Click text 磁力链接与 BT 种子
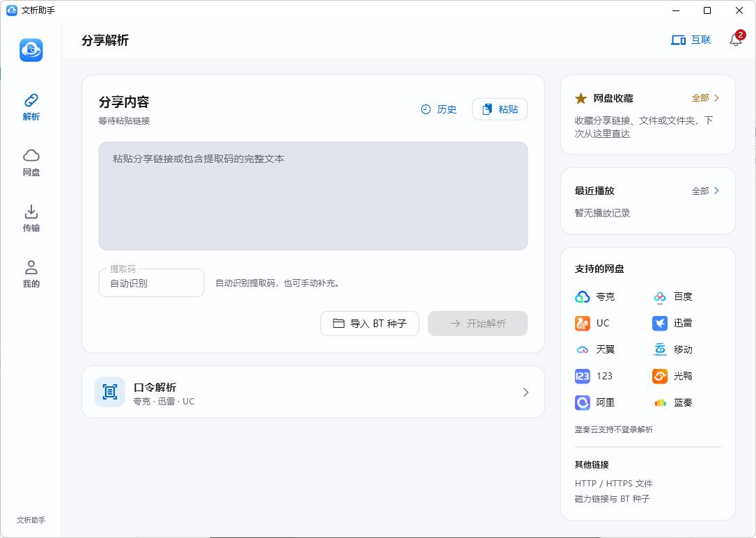The image size is (756, 538). [612, 499]
